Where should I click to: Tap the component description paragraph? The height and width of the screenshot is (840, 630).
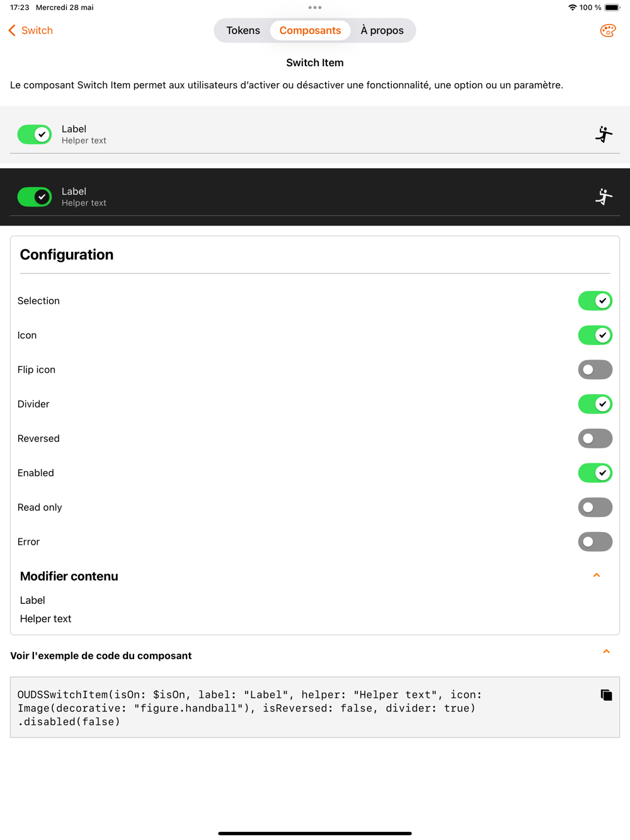pos(287,85)
